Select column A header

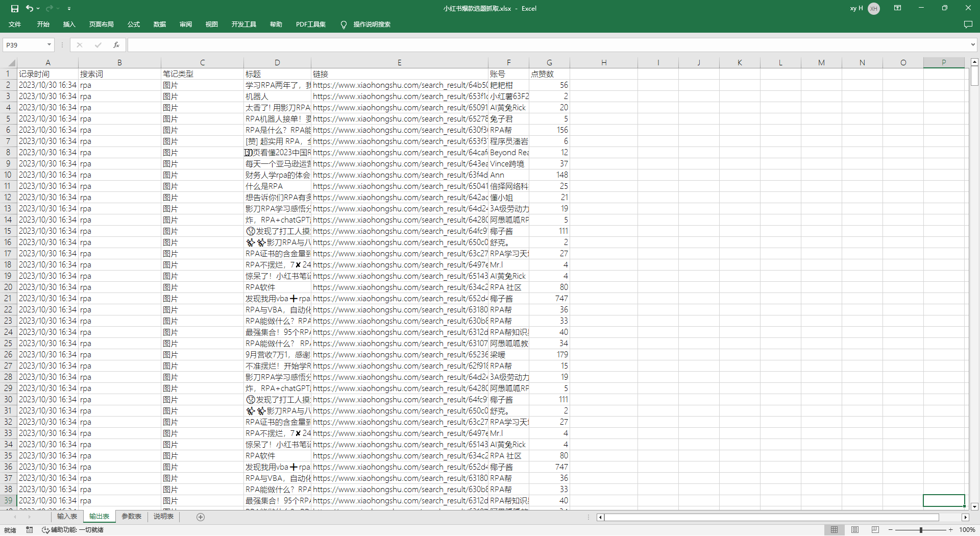tap(48, 62)
